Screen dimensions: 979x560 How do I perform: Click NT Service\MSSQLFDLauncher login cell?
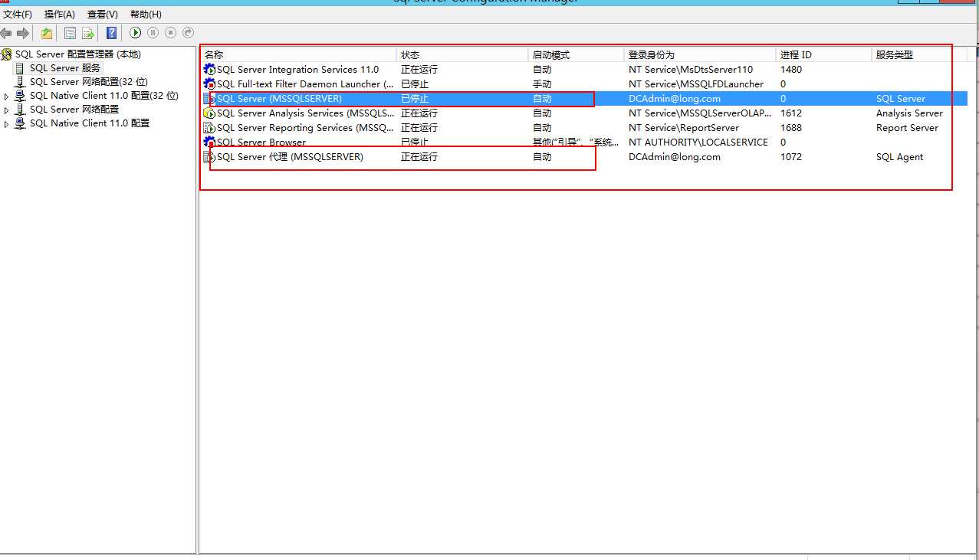(x=696, y=84)
